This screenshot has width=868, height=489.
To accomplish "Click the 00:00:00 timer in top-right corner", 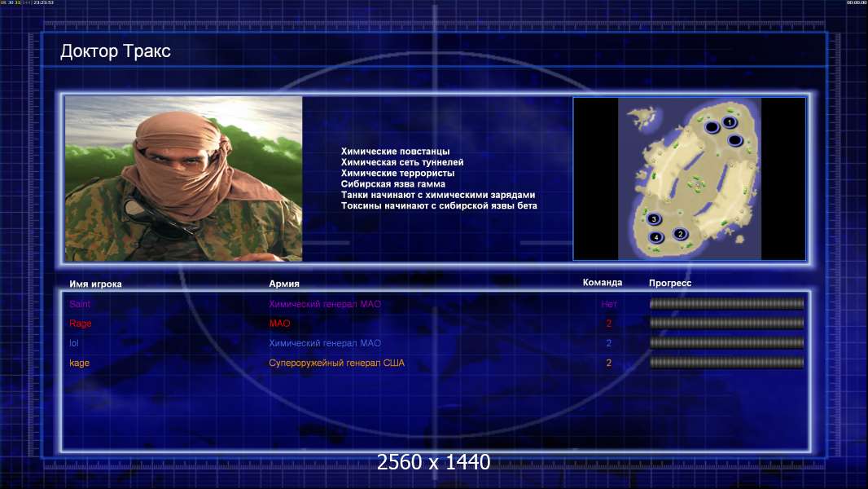I will pos(857,2).
